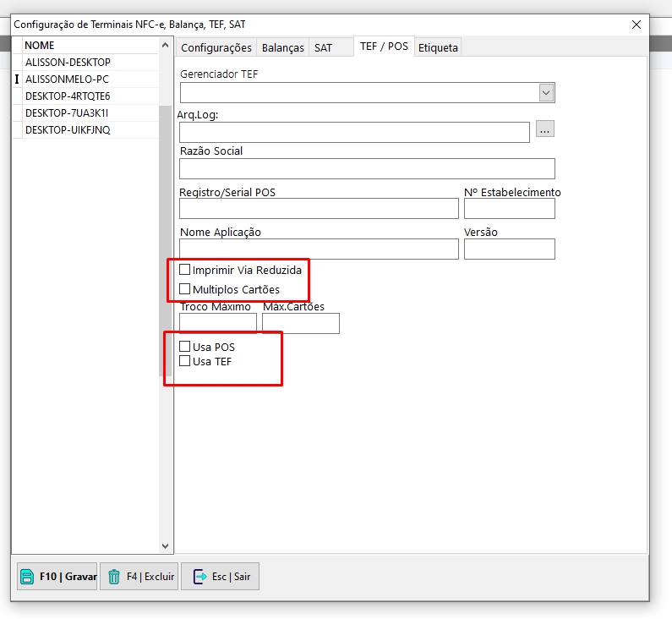Switch to the Configurações tab
672x619 pixels.
[x=216, y=48]
